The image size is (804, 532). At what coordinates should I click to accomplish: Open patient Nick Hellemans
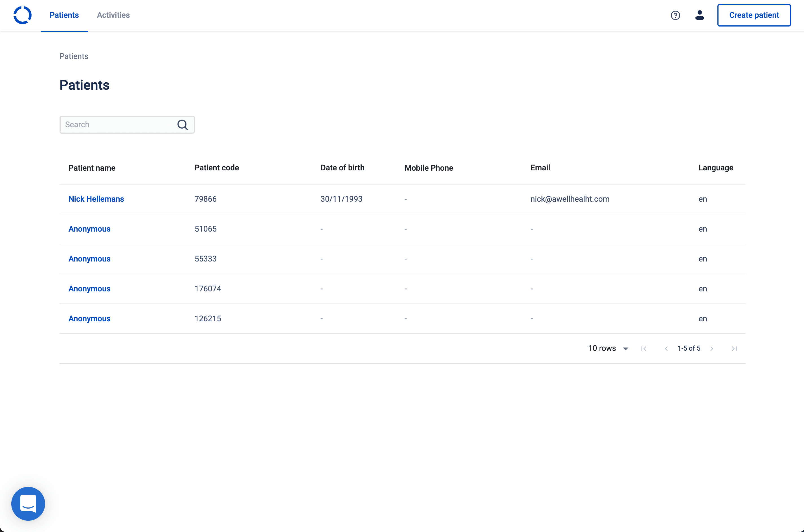point(96,199)
